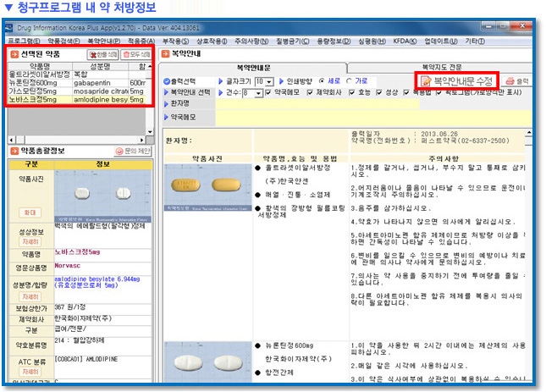This screenshot has height=392, width=546.
Task: Click 자세히 button under ATC 분류
Action: point(30,372)
